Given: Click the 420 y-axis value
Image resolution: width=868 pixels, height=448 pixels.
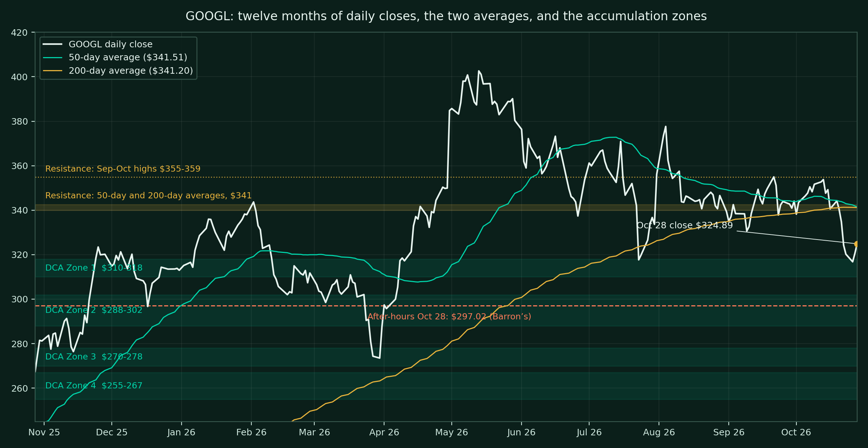Looking at the screenshot, I should click(x=19, y=33).
